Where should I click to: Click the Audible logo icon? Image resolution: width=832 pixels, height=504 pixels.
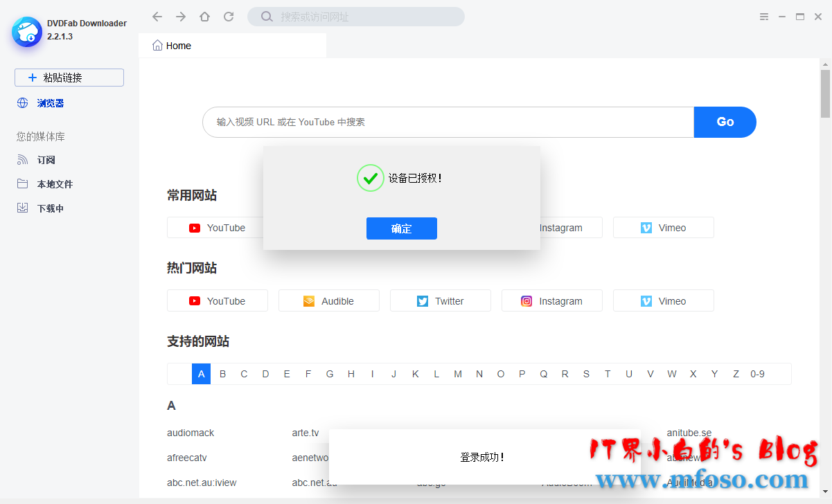point(309,301)
